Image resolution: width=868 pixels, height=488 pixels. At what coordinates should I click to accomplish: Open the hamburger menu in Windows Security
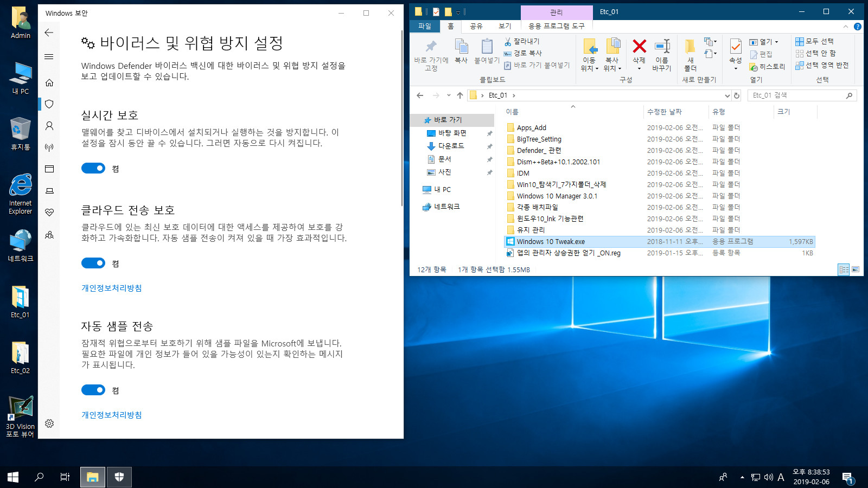pyautogui.click(x=49, y=57)
